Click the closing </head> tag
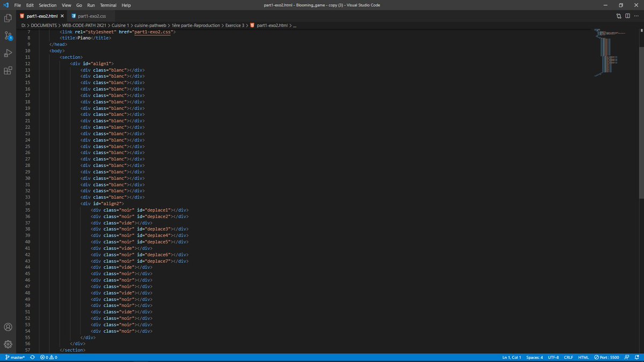Screen dimensions: 644x362 [x=58, y=44]
